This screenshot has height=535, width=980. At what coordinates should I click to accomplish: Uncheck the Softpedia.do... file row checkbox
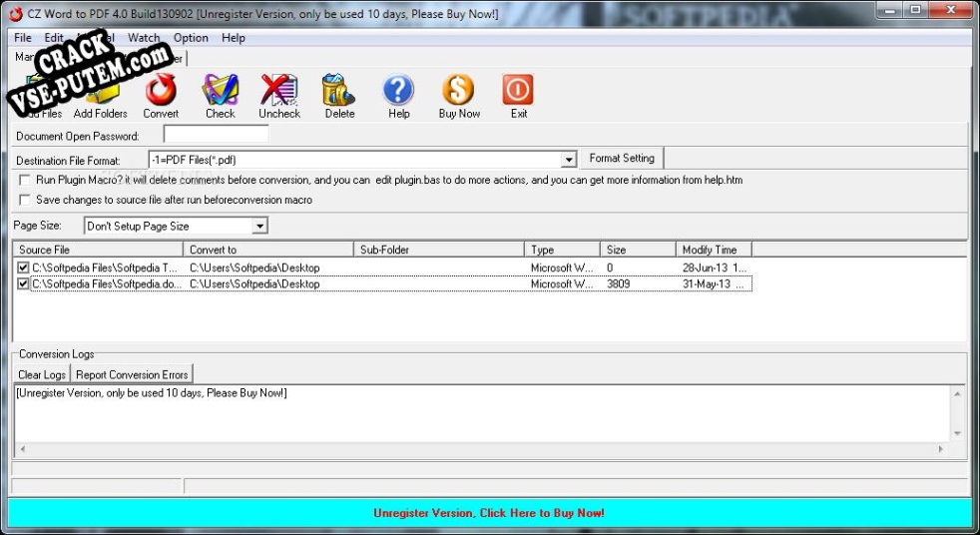(24, 283)
